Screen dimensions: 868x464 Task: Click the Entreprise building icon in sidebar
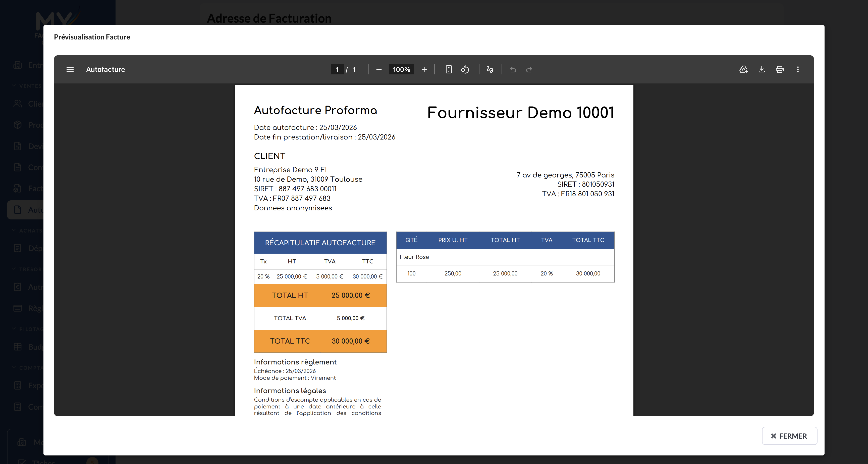click(x=18, y=65)
